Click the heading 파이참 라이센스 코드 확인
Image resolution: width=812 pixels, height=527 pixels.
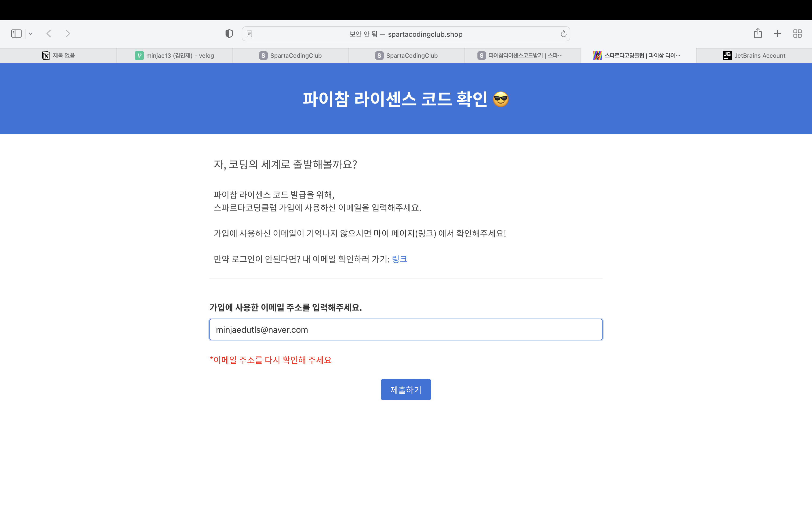click(395, 99)
